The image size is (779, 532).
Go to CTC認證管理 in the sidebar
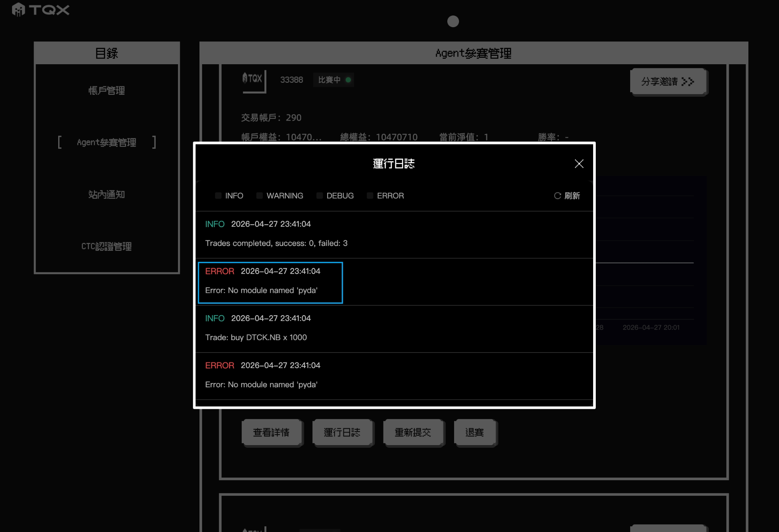[x=107, y=246]
